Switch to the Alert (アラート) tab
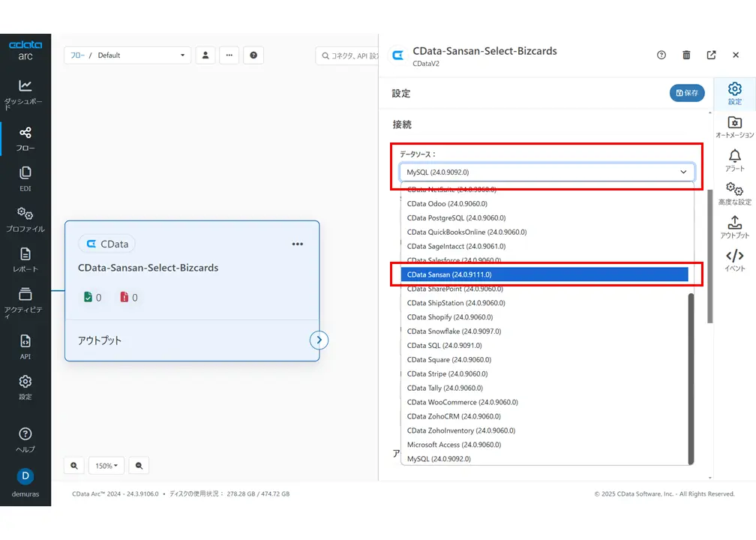Screen dimensions: 756x540 (735, 160)
